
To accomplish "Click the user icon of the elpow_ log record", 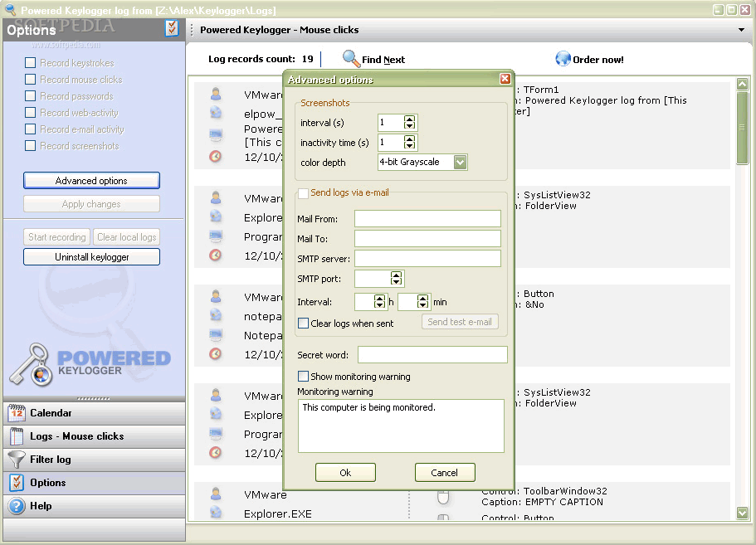I will [216, 94].
